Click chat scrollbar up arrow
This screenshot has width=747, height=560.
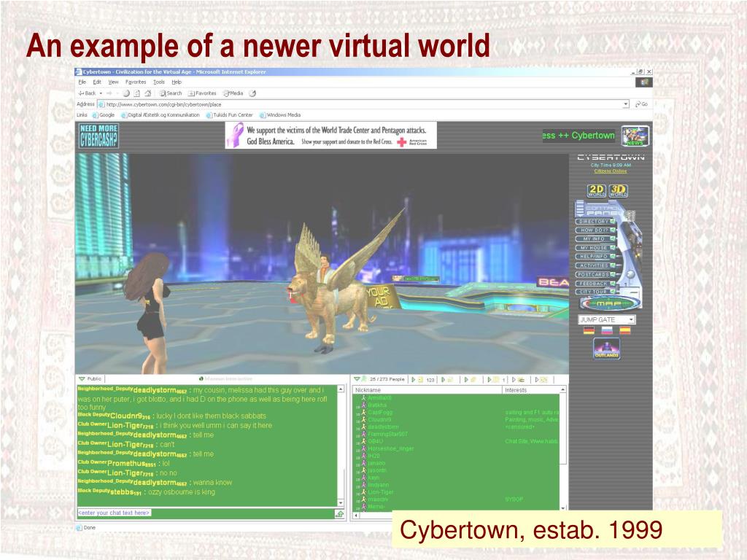pyautogui.click(x=341, y=389)
